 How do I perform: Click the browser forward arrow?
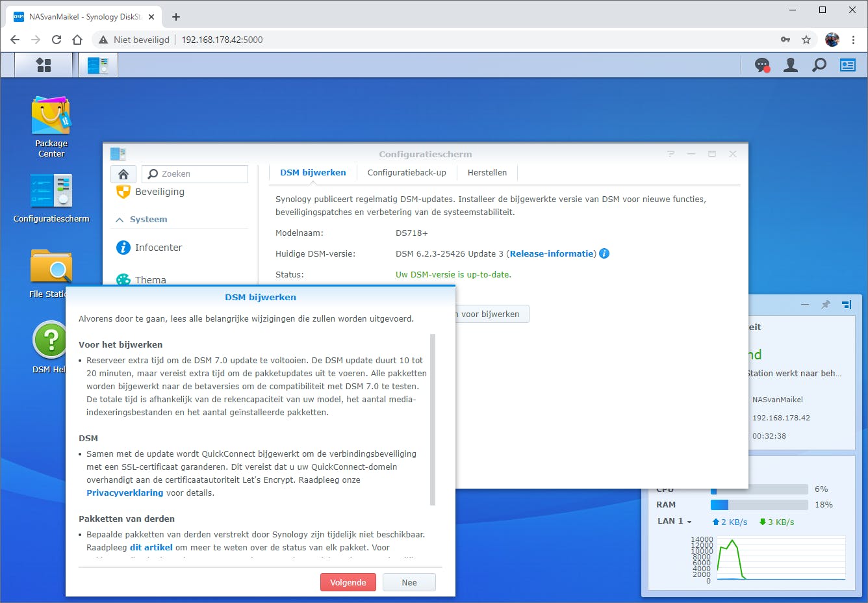[x=36, y=40]
